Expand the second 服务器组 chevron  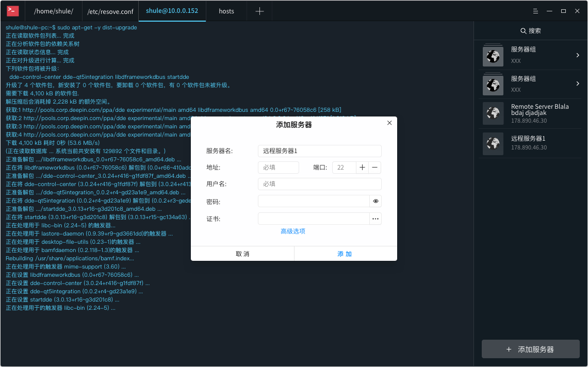click(578, 84)
